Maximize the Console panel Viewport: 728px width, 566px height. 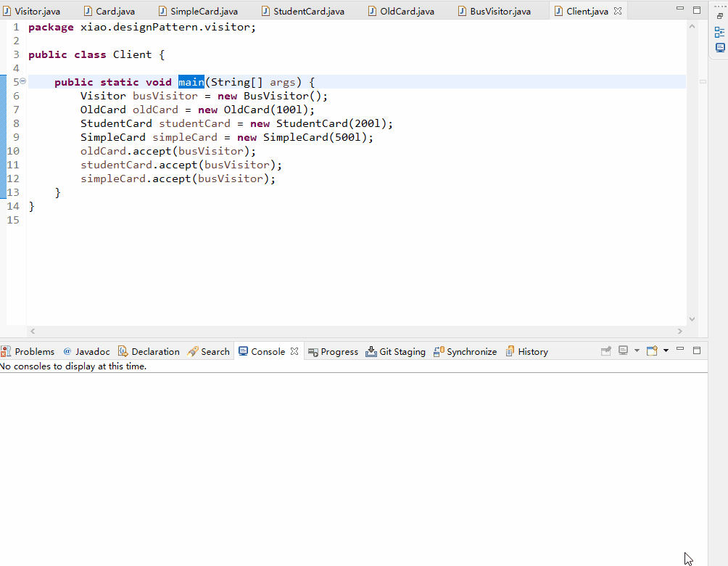[696, 350]
